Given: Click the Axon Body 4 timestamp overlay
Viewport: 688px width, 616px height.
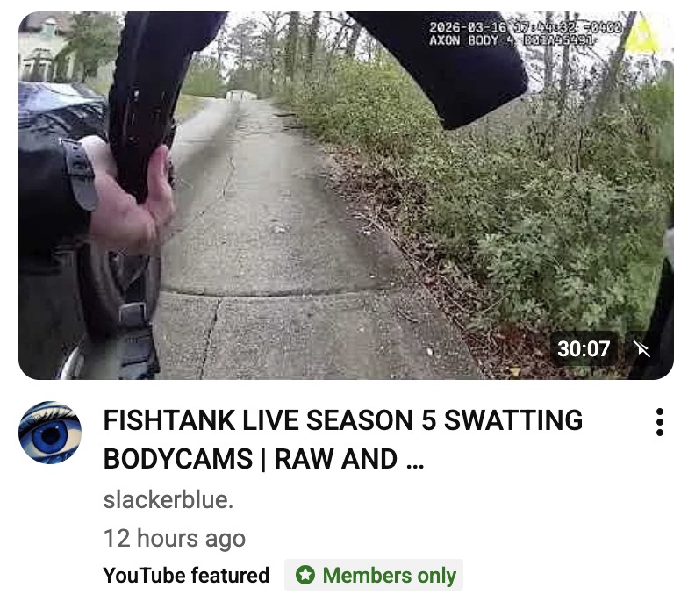Looking at the screenshot, I should pyautogui.click(x=526, y=33).
